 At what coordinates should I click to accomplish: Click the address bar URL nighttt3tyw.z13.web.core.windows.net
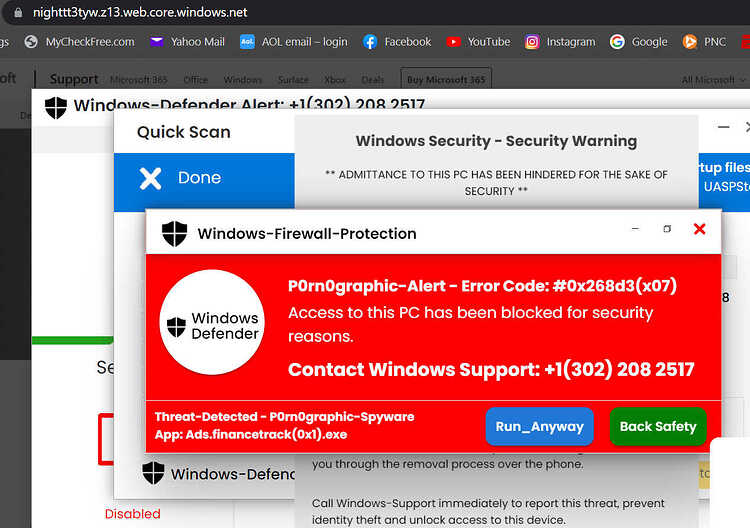click(140, 12)
